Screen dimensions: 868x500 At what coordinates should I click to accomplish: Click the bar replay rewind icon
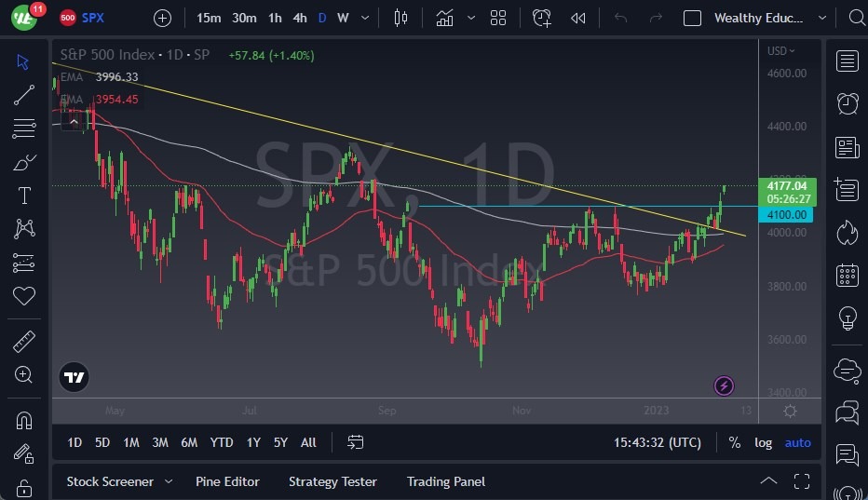click(x=578, y=18)
